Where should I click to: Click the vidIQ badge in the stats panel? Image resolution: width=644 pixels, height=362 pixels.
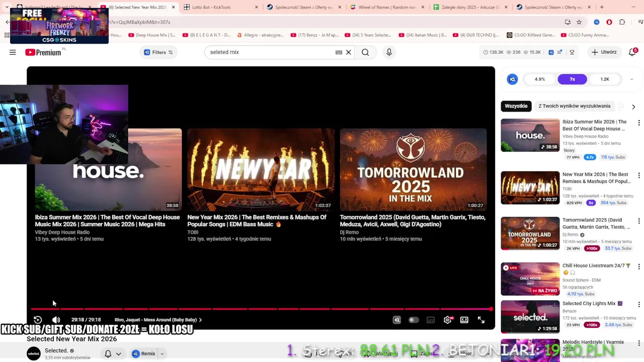pos(512,79)
